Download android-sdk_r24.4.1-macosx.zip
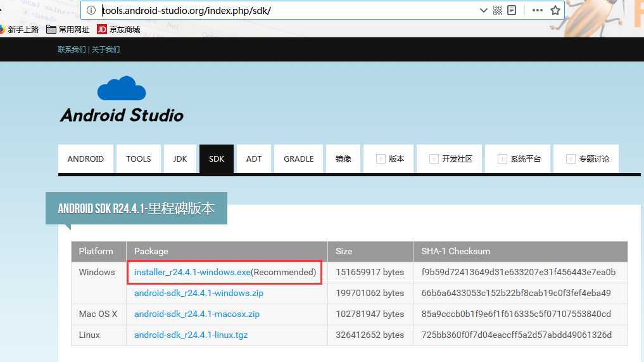This screenshot has width=644, height=362. tap(197, 314)
